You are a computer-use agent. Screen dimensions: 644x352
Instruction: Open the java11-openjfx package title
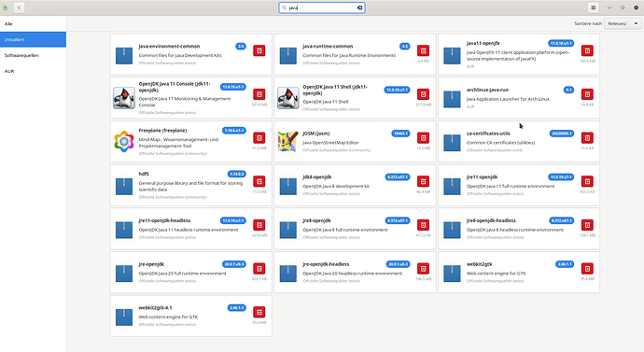[x=483, y=43]
